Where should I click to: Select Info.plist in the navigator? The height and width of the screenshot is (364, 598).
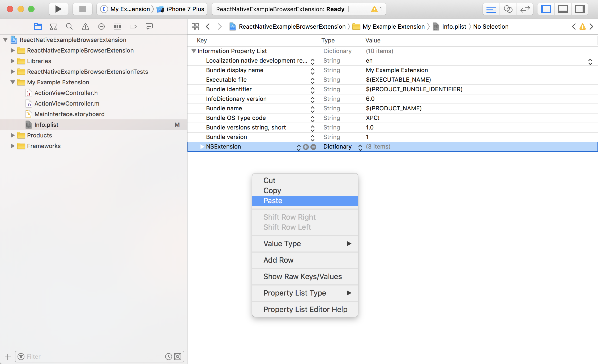pos(93,125)
